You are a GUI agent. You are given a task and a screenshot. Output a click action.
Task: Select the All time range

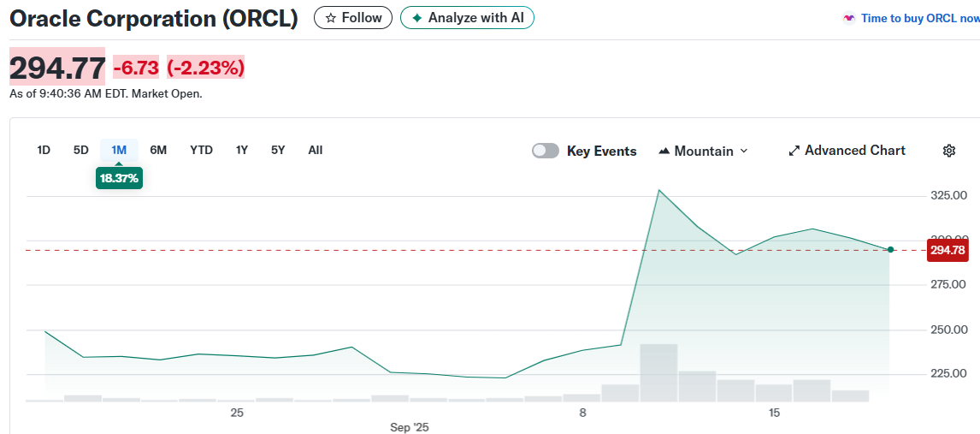coord(315,150)
